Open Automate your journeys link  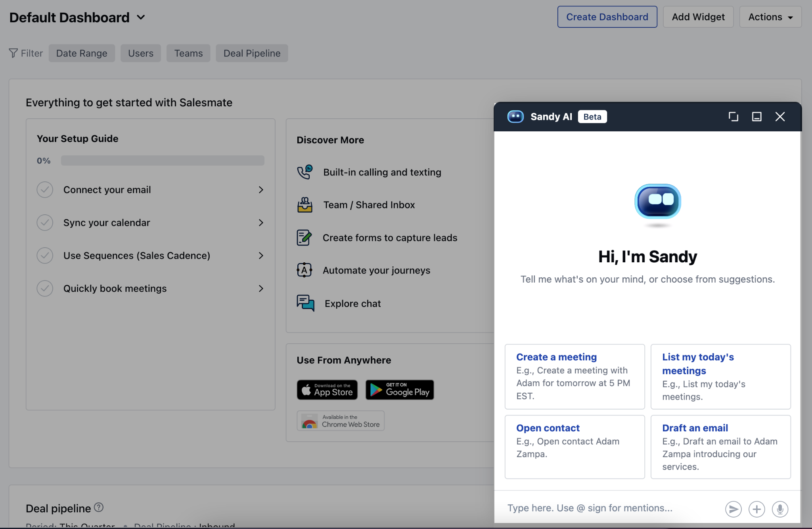click(376, 270)
